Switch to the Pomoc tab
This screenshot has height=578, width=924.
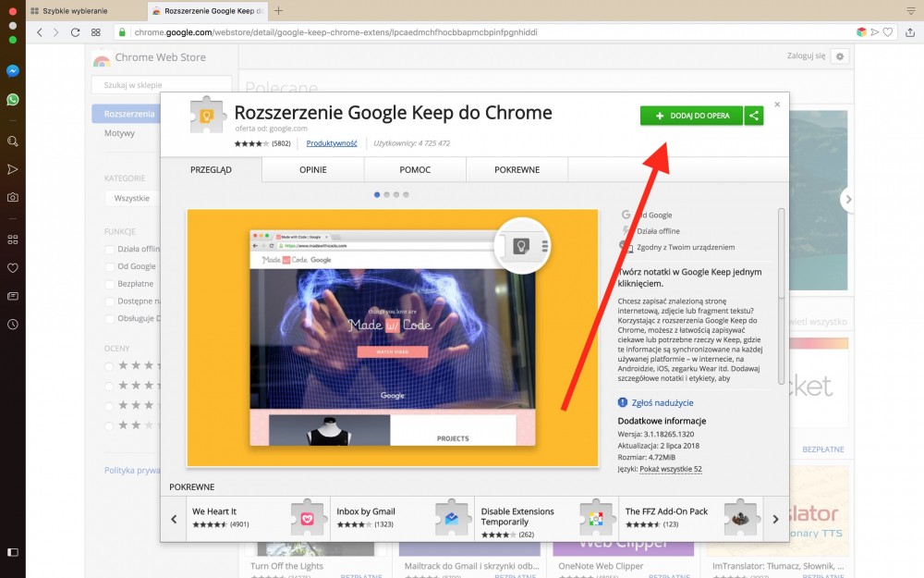[415, 170]
